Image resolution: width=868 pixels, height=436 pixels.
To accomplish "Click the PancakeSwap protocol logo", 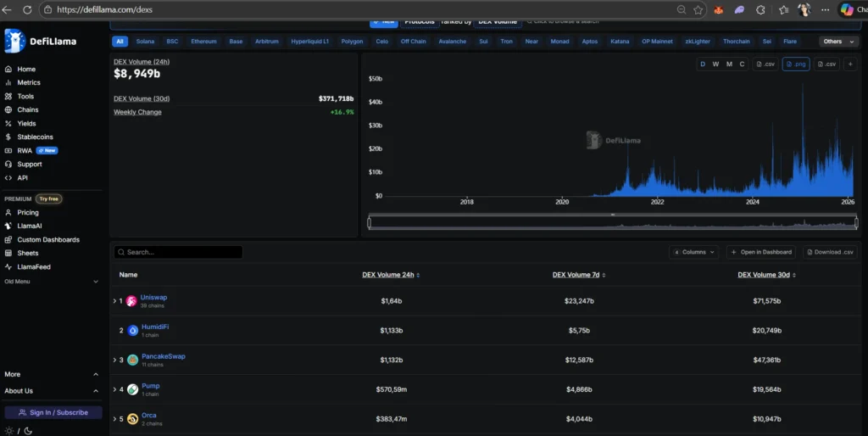I will (x=133, y=361).
